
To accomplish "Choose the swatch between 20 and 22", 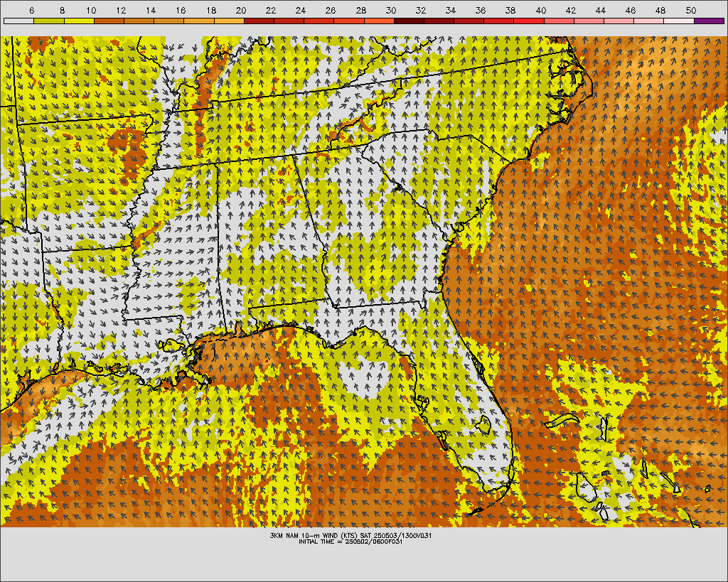I will point(259,21).
